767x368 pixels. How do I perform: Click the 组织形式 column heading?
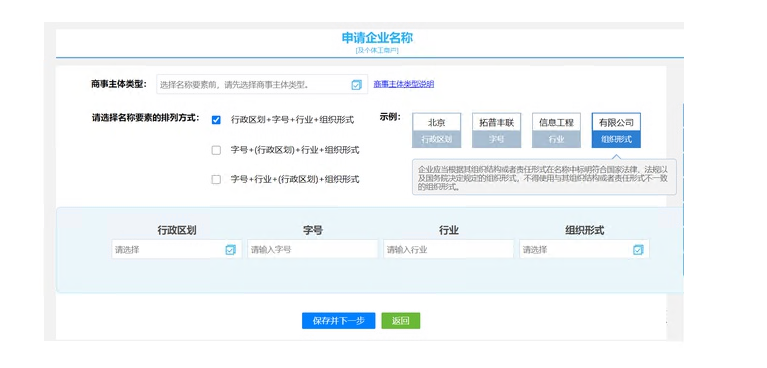585,230
